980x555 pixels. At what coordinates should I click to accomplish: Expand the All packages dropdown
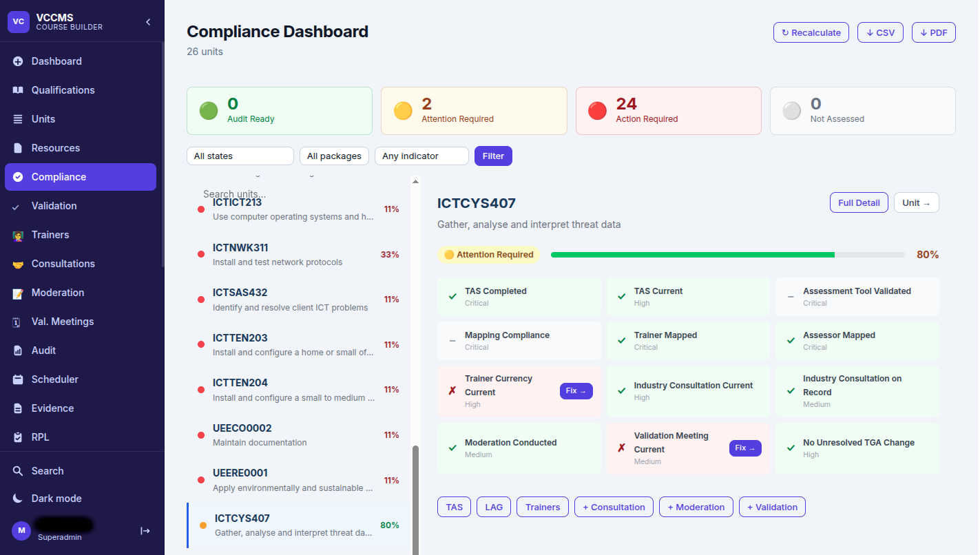pyautogui.click(x=335, y=156)
